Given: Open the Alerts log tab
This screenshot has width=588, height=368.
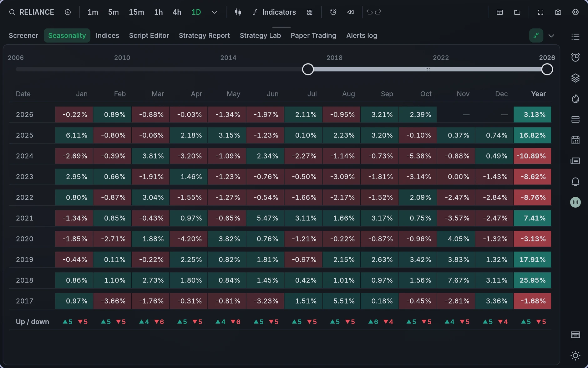Looking at the screenshot, I should coord(362,35).
